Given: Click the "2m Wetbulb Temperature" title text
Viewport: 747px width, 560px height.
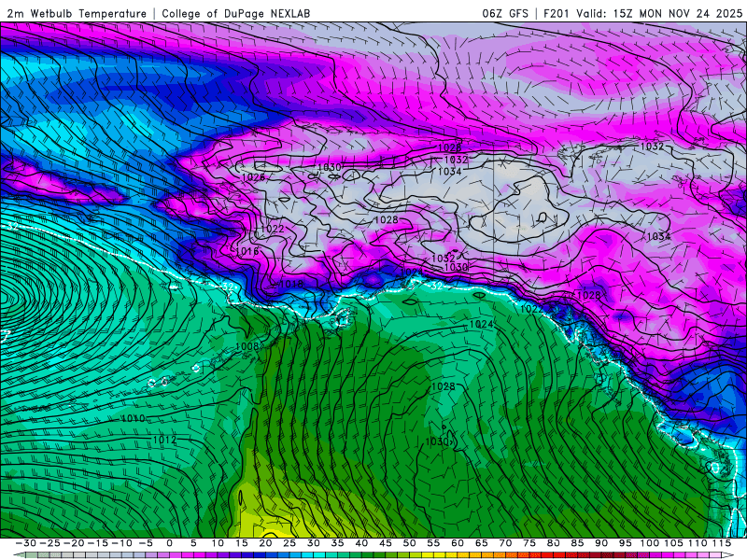Looking at the screenshot, I should [x=77, y=14].
